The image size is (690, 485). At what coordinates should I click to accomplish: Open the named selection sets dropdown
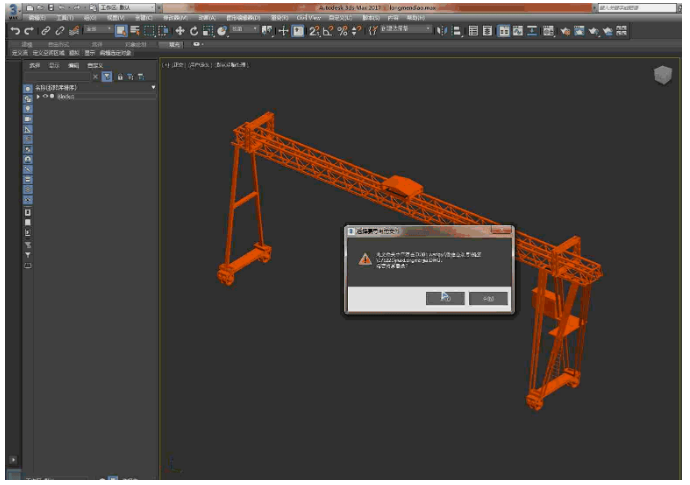point(405,29)
